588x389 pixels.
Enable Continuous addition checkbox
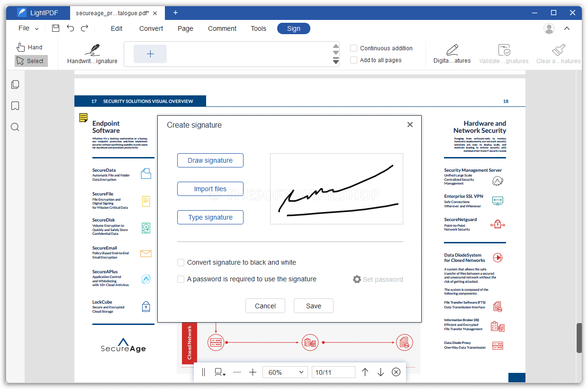pyautogui.click(x=353, y=48)
